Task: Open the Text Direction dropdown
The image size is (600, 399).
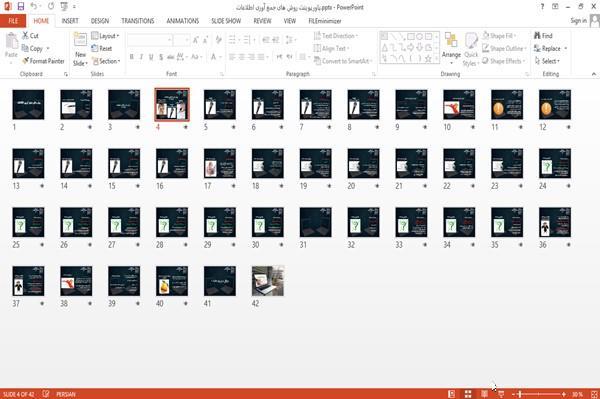Action: tap(336, 36)
